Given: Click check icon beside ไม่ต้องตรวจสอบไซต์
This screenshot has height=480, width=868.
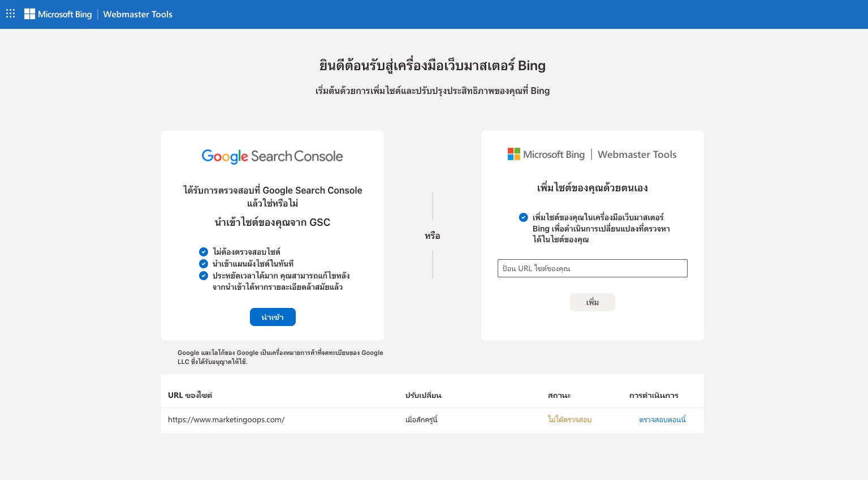Looking at the screenshot, I should tap(204, 252).
